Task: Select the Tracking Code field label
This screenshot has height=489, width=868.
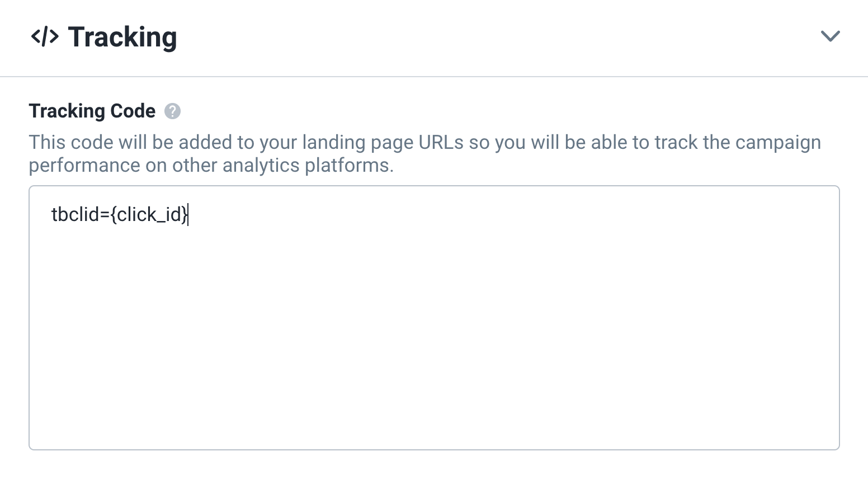Action: click(x=92, y=111)
